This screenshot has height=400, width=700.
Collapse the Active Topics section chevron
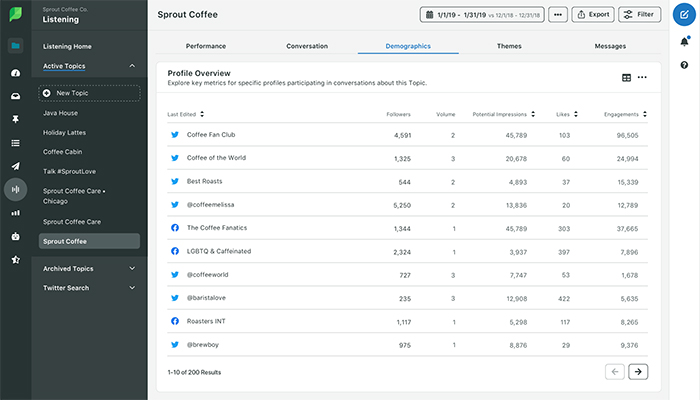click(132, 66)
